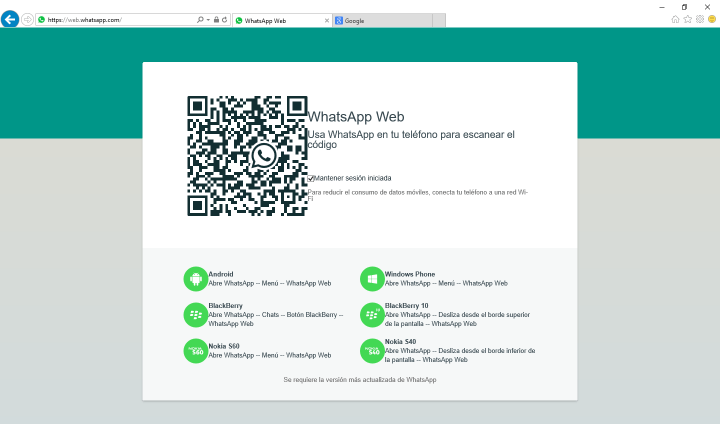Open a new blank tab
Viewport: 720px width, 424px height.
tap(439, 21)
